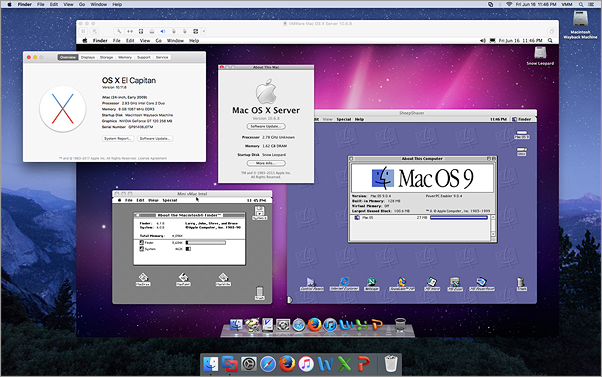Open Netscape on the Mac OS 9 desktop
Viewport: 602px width, 377px height.
(x=371, y=284)
